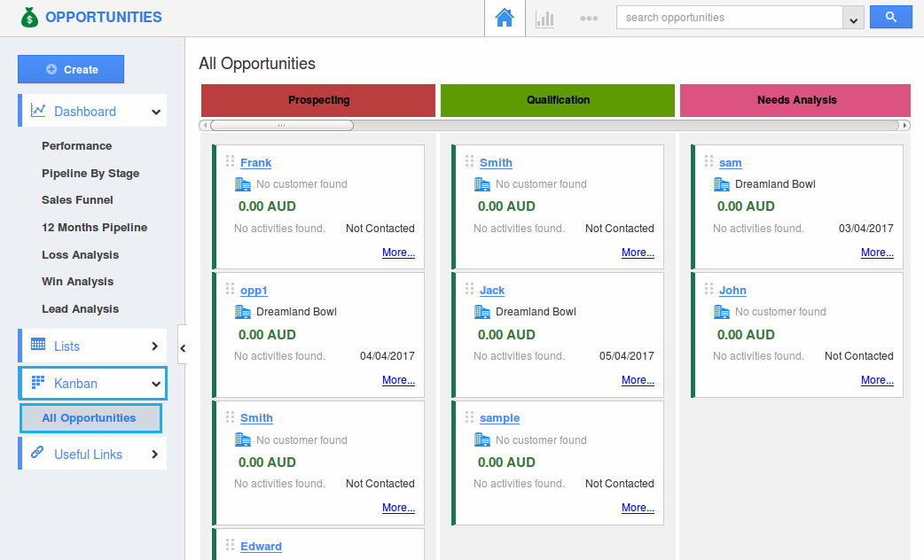Click the search opportunities input field
The image size is (924, 560).
[x=729, y=18]
